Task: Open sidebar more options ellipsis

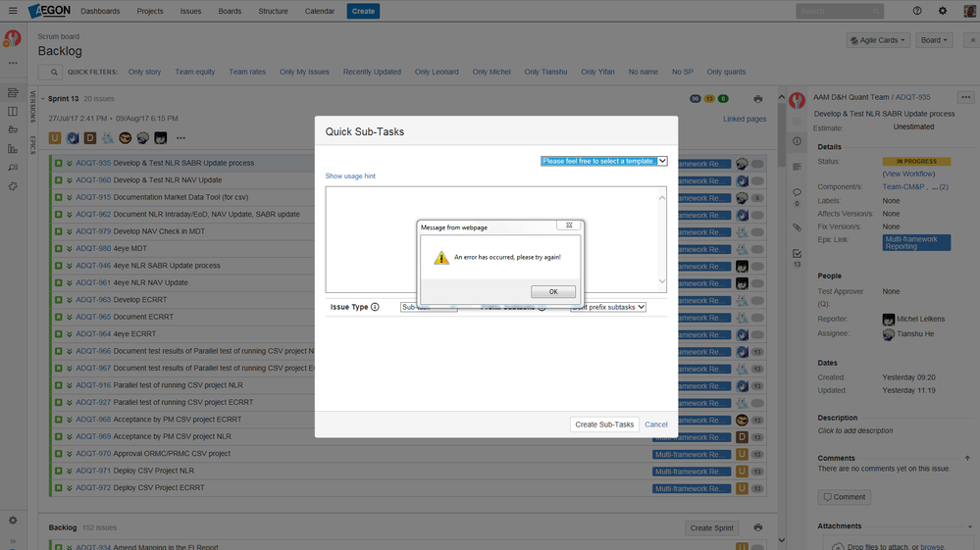Action: pos(13,63)
